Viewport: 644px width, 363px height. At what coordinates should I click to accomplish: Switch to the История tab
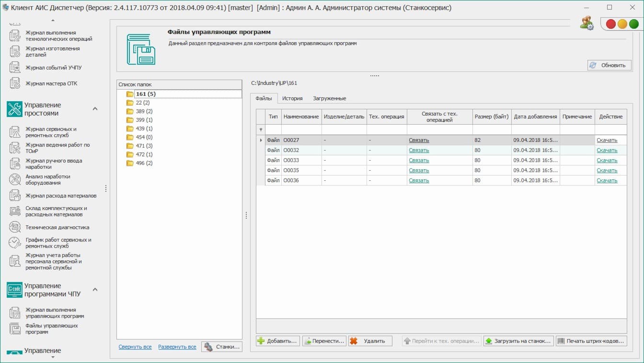tap(292, 98)
